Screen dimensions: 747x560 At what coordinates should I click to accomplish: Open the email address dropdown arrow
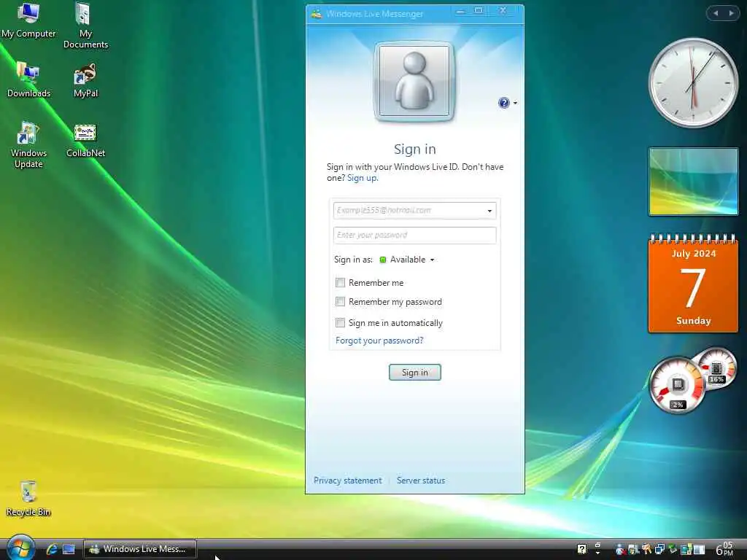tap(489, 211)
